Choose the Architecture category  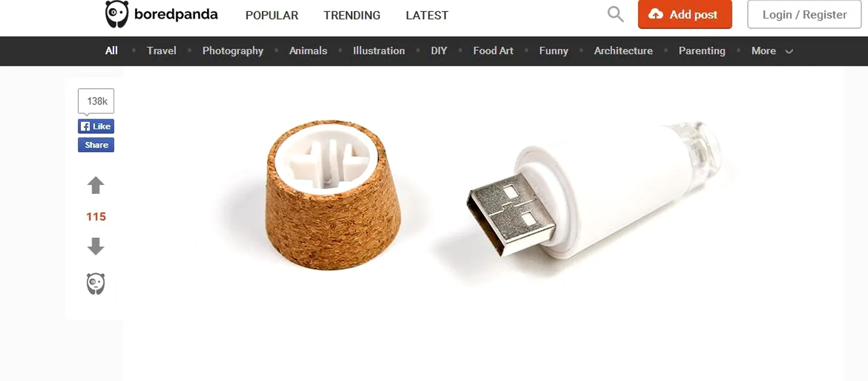coord(623,51)
